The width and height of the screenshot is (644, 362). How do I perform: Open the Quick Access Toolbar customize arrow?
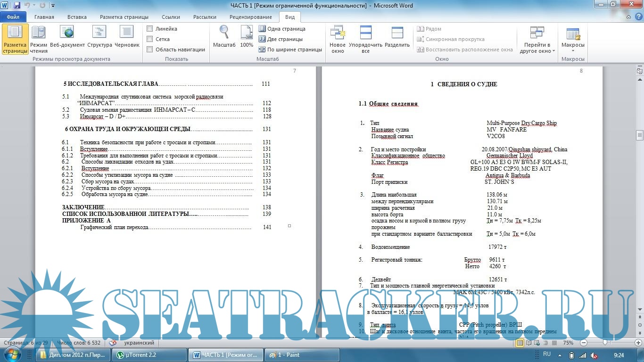[x=52, y=6]
